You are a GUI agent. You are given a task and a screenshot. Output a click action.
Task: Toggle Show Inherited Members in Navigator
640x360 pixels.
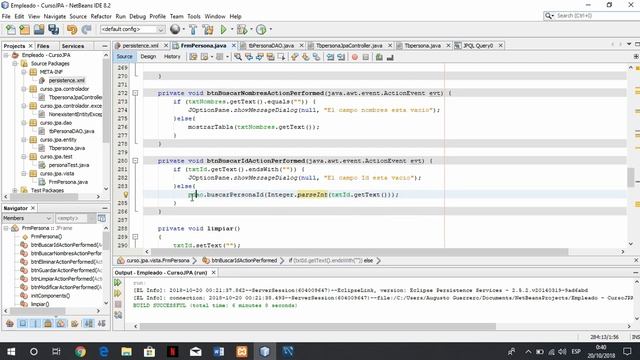coord(10,324)
